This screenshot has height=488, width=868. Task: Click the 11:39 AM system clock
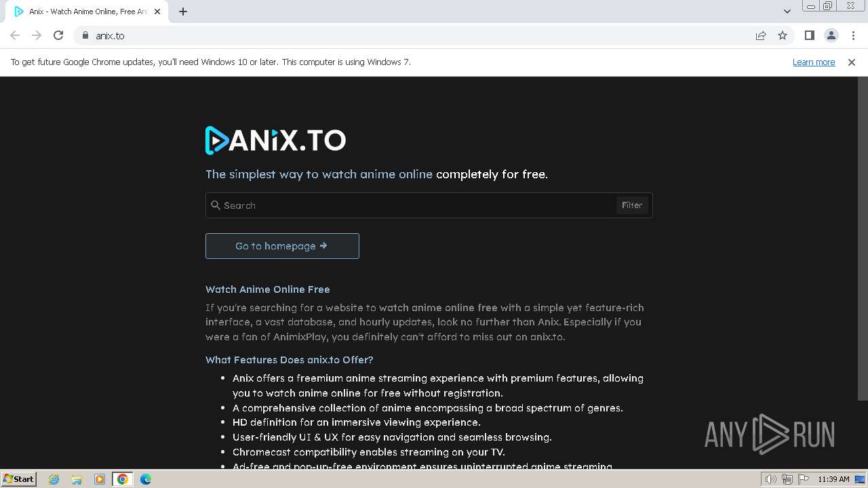point(833,479)
